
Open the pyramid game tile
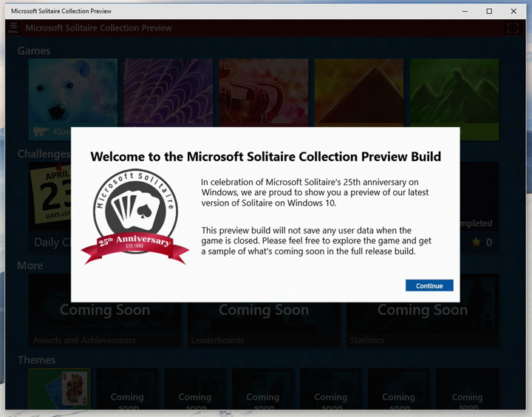point(359,92)
